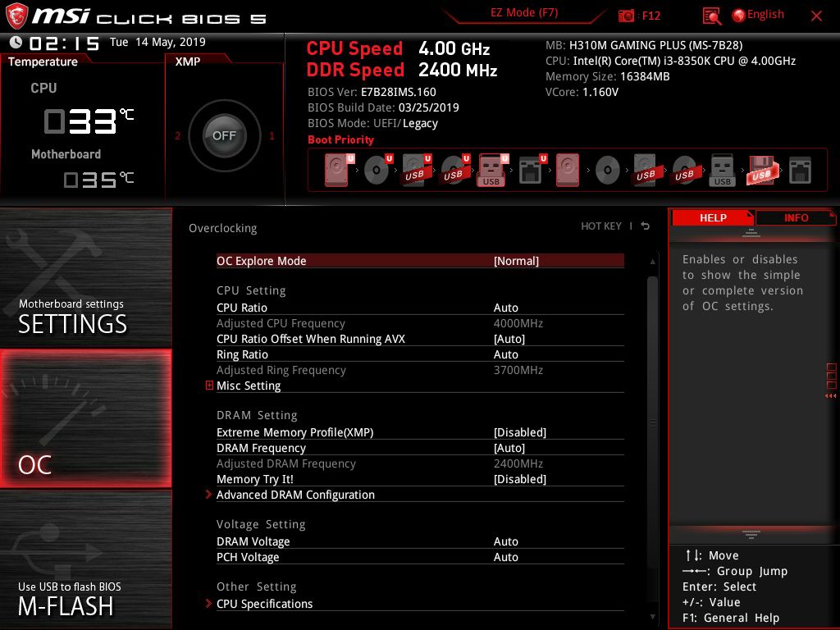Open the SETTINGS motherboard settings section
Viewport: 840px width, 630px height.
pyautogui.click(x=85, y=277)
